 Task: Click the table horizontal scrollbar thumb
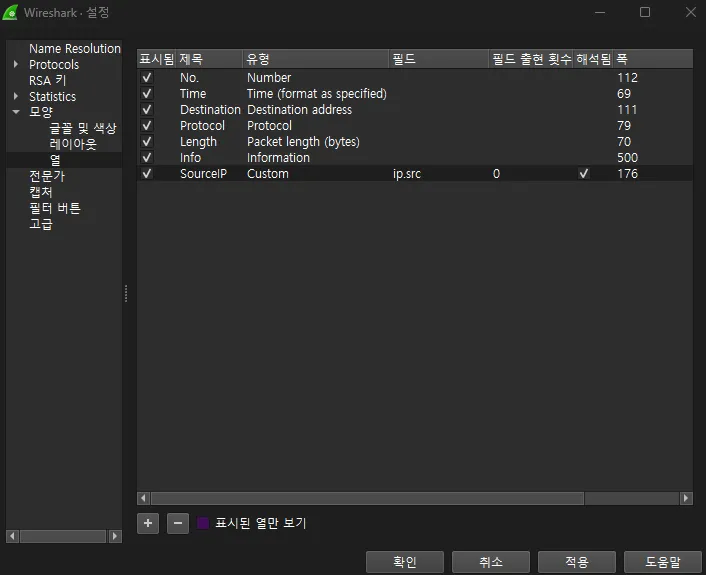[367, 498]
